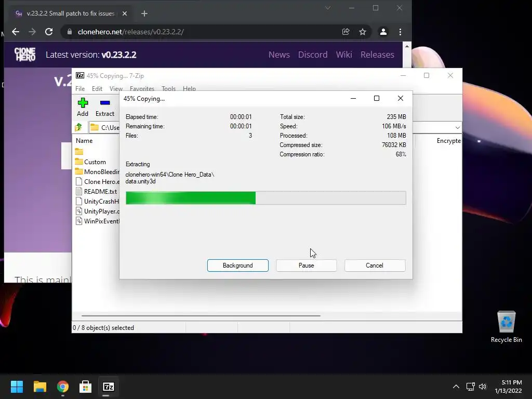Image resolution: width=532 pixels, height=399 pixels.
Task: Click the green extraction progress bar
Action: (x=265, y=198)
